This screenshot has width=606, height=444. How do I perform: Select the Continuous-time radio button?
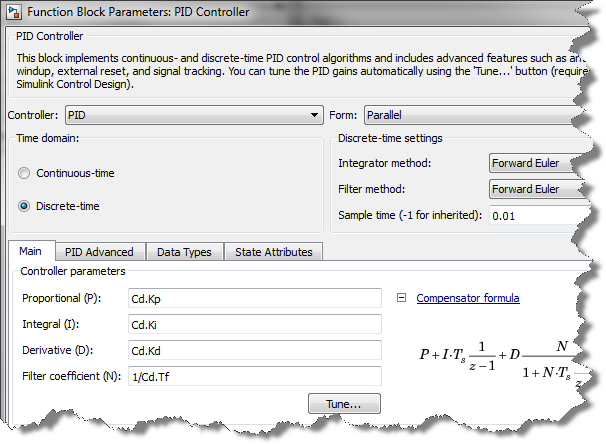[24, 173]
